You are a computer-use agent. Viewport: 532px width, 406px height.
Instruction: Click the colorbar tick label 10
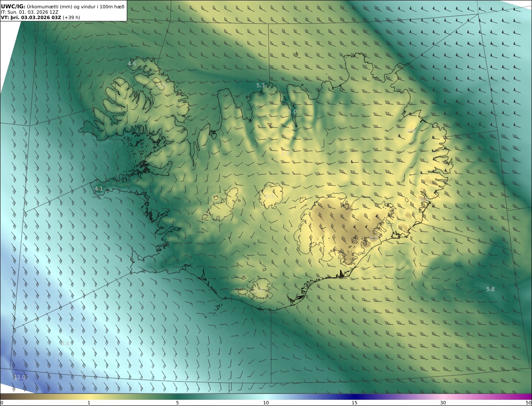coord(266,403)
